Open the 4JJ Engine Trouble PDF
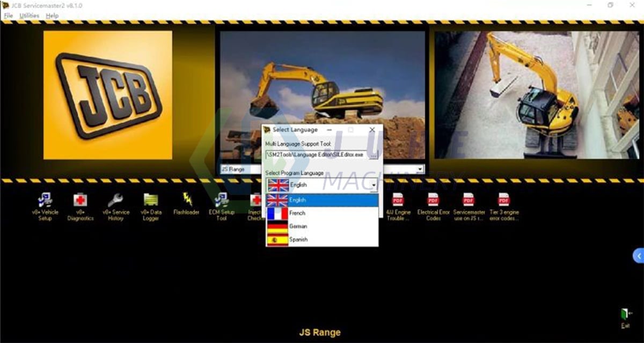This screenshot has width=644, height=343. point(398,201)
